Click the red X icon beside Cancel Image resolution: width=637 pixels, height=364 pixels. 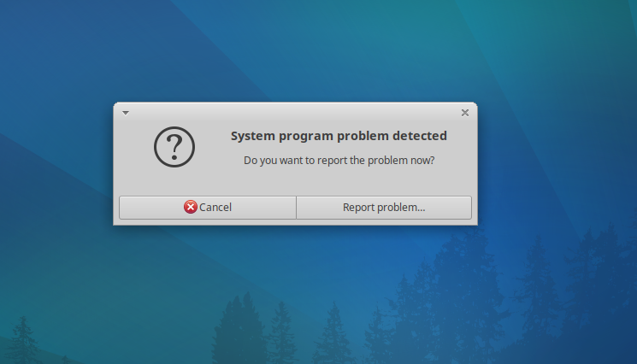(x=190, y=207)
